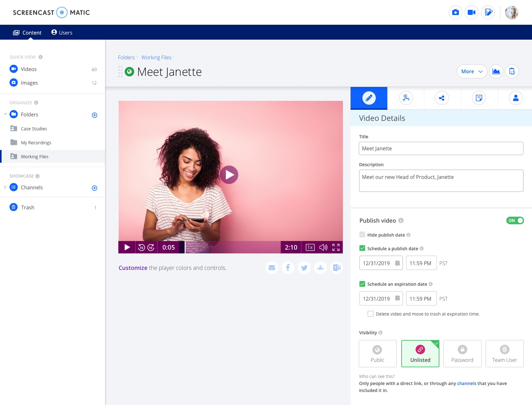Open interactive touch pointer tab
This screenshot has width=532, height=405.
(406, 98)
